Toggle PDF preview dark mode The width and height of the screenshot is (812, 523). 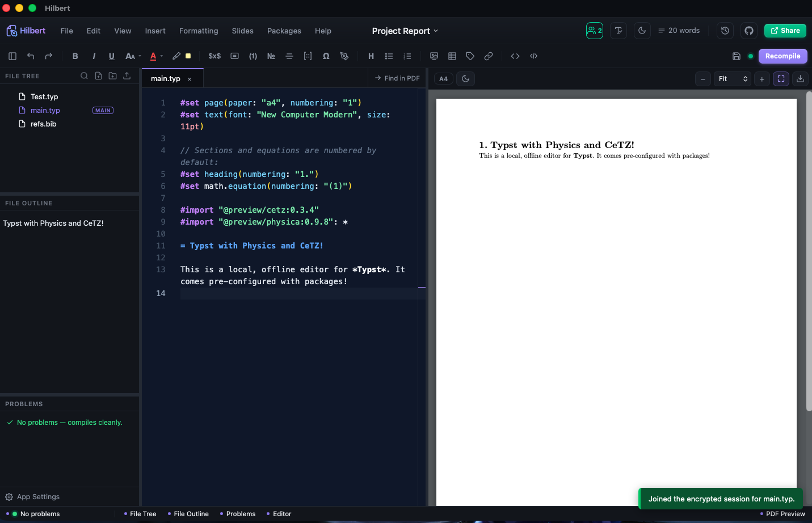pos(466,79)
